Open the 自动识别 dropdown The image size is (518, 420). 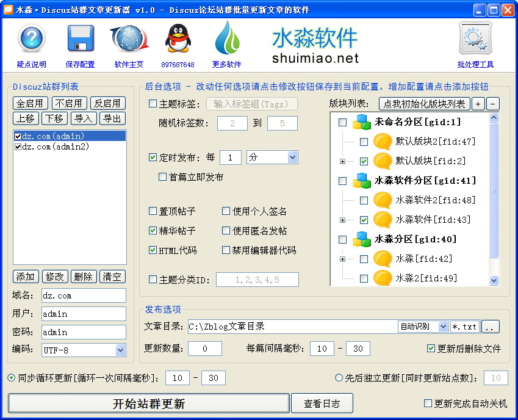coord(443,327)
